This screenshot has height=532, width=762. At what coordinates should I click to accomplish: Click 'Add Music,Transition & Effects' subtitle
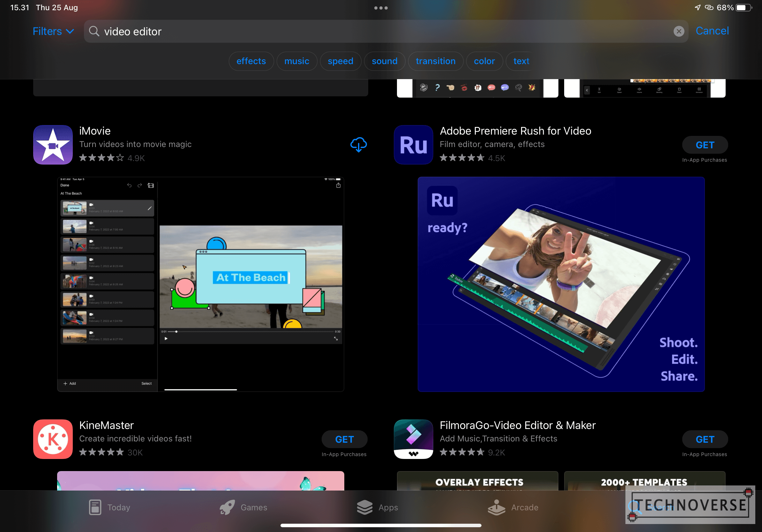pos(498,439)
